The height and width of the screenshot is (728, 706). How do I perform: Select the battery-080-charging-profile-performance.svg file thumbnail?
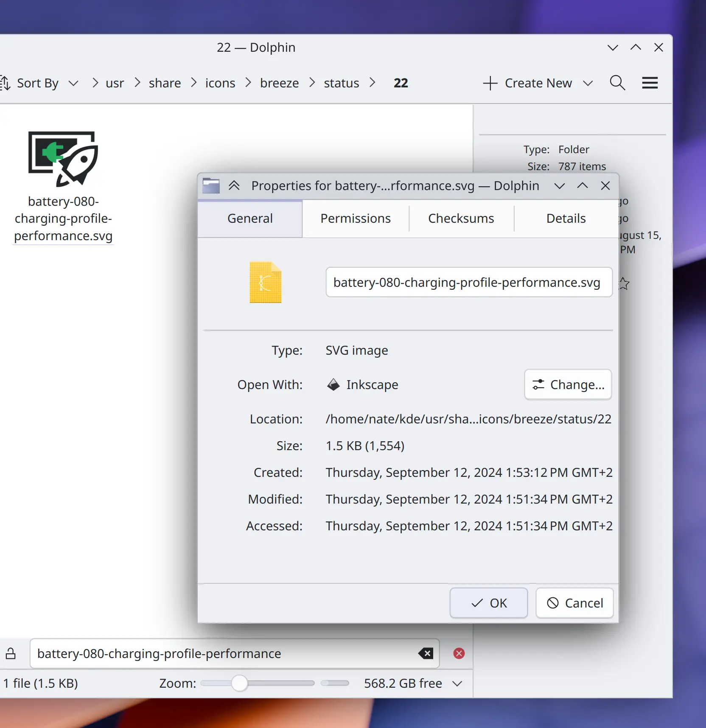tap(63, 159)
